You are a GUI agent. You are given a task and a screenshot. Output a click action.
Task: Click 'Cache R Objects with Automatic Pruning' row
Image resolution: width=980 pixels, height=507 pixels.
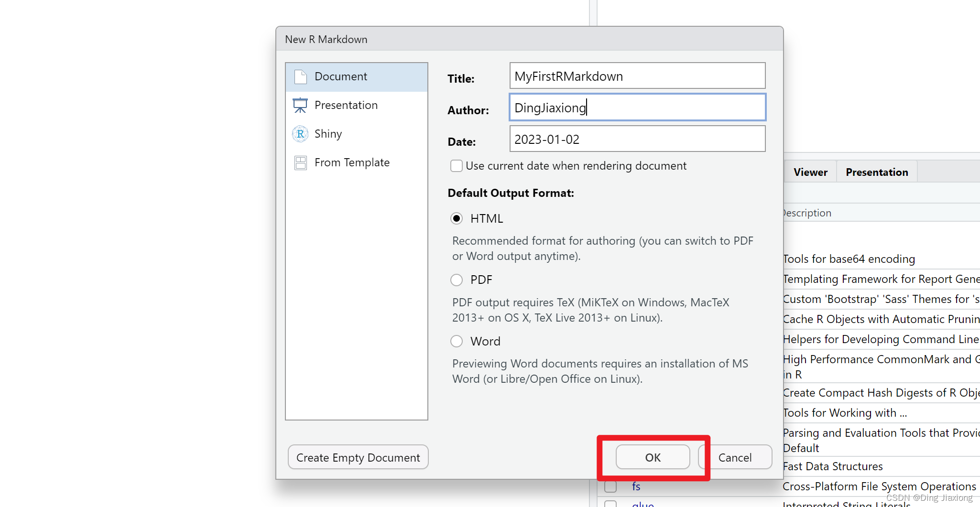pyautogui.click(x=882, y=319)
